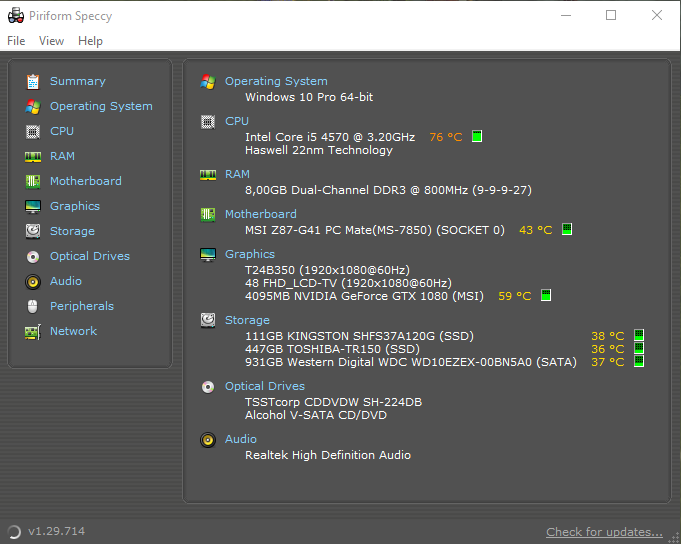The image size is (681, 544).
Task: Click the Summary clipboard icon in sidebar
Action: (x=33, y=82)
